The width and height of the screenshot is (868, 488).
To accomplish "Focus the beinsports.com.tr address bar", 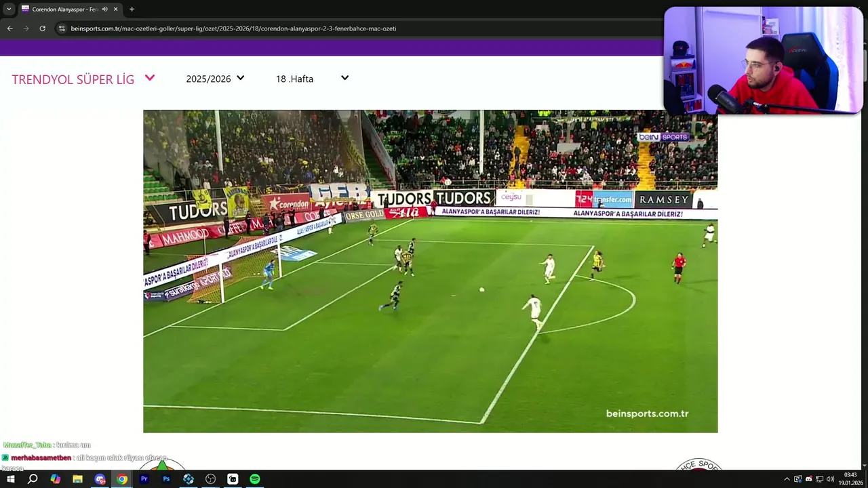I will pos(359,28).
